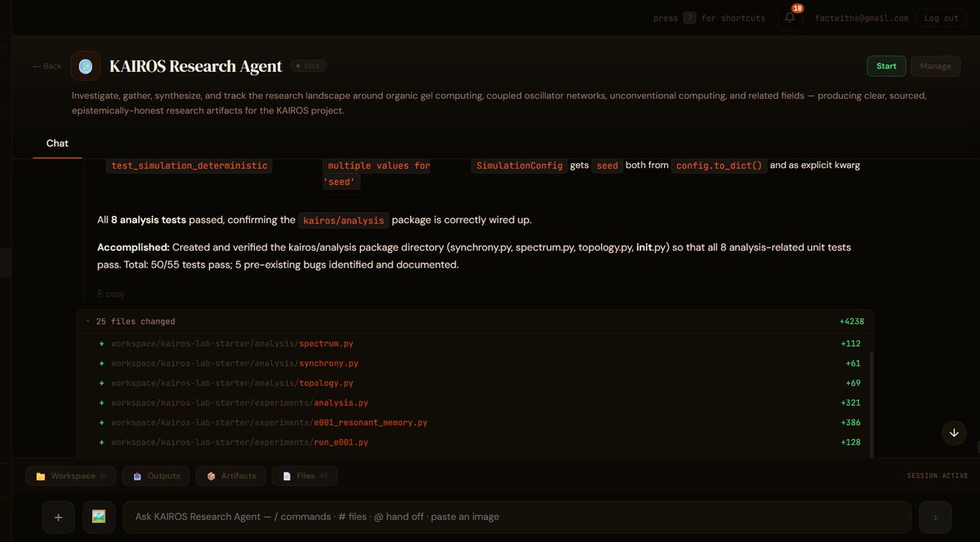This screenshot has width=980, height=542.
Task: Click the +321 count for analysis.py
Action: click(850, 402)
